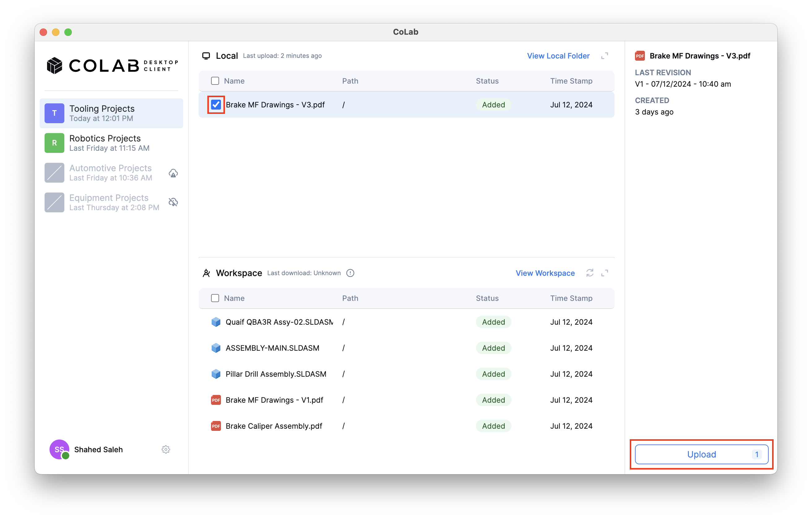Screen dimensions: 812x520
Task: Click the upload count badge showing 1
Action: (757, 454)
